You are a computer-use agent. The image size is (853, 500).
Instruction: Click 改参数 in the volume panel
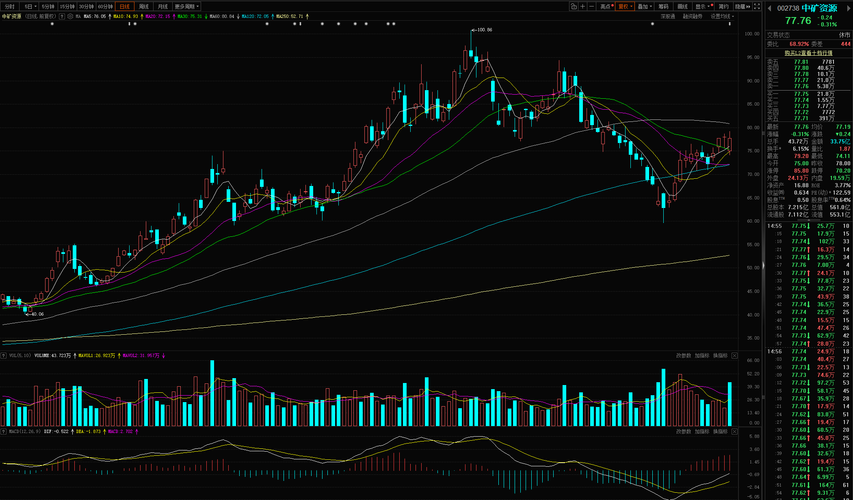tap(684, 355)
